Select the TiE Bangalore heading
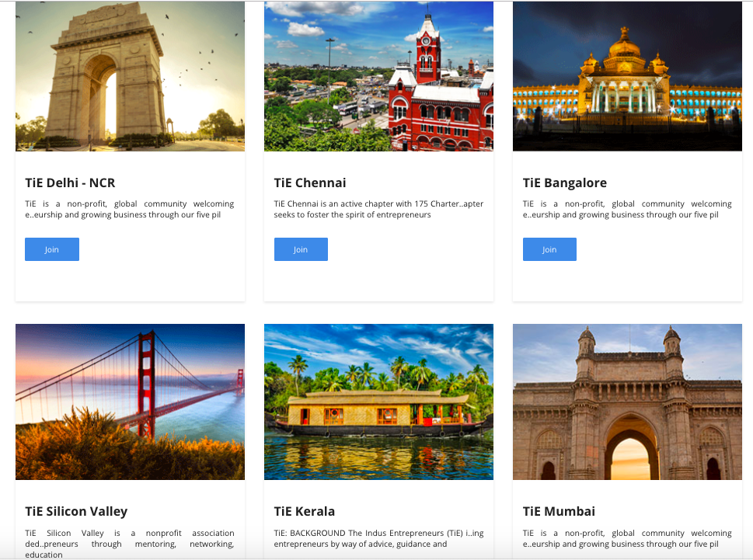 click(x=565, y=183)
